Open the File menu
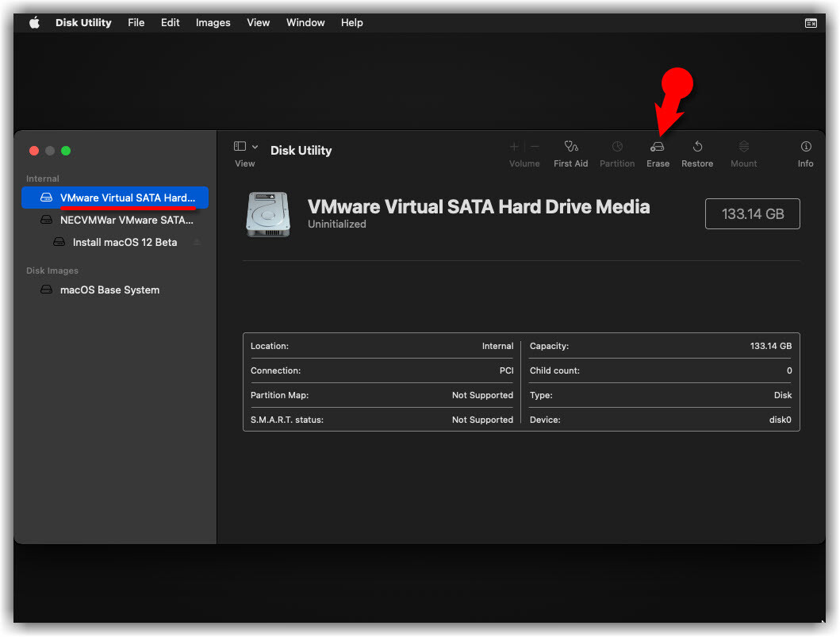Viewport: 840px width, 637px height. click(136, 22)
